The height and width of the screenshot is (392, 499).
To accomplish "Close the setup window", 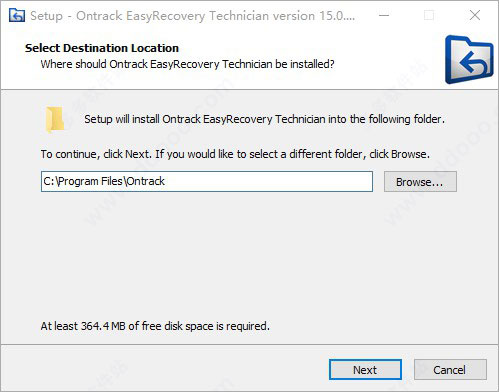I will (475, 15).
